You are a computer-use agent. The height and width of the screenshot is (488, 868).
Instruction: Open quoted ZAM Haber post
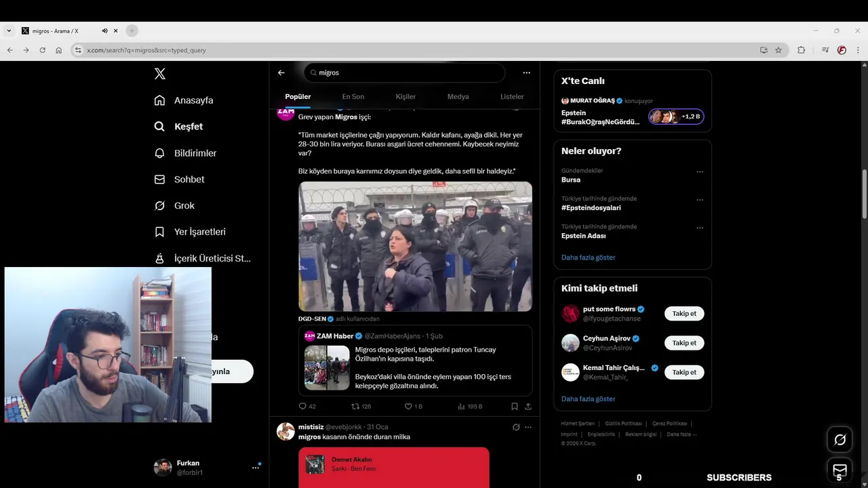pyautogui.click(x=415, y=361)
